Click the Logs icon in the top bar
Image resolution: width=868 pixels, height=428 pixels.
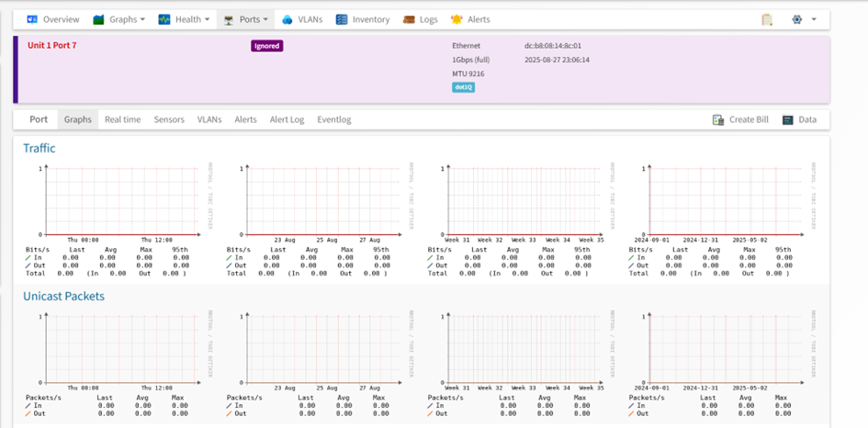pos(410,19)
